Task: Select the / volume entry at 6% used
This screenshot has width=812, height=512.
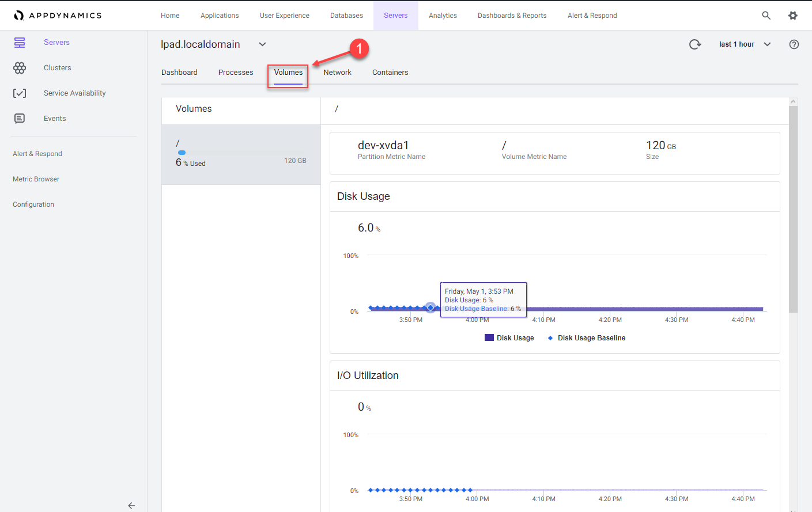Action: pos(241,154)
